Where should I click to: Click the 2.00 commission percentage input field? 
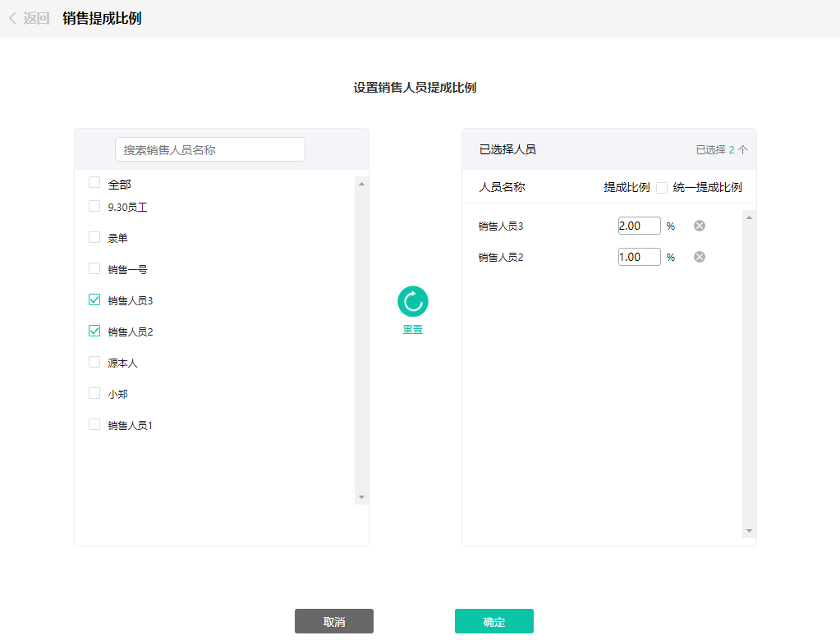tap(639, 225)
